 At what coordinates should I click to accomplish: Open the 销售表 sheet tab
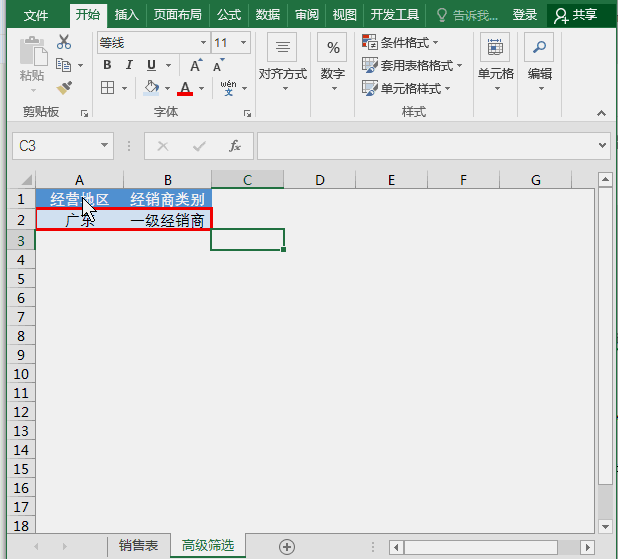(x=138, y=546)
